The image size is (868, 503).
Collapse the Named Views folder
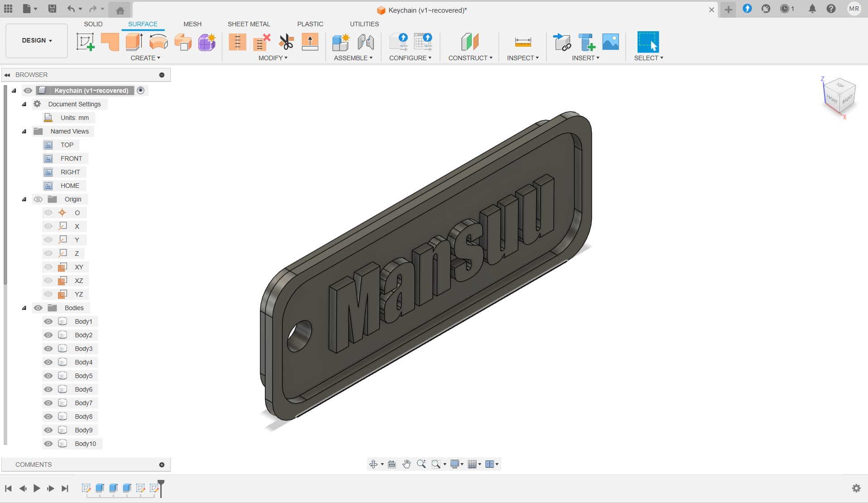tap(24, 131)
